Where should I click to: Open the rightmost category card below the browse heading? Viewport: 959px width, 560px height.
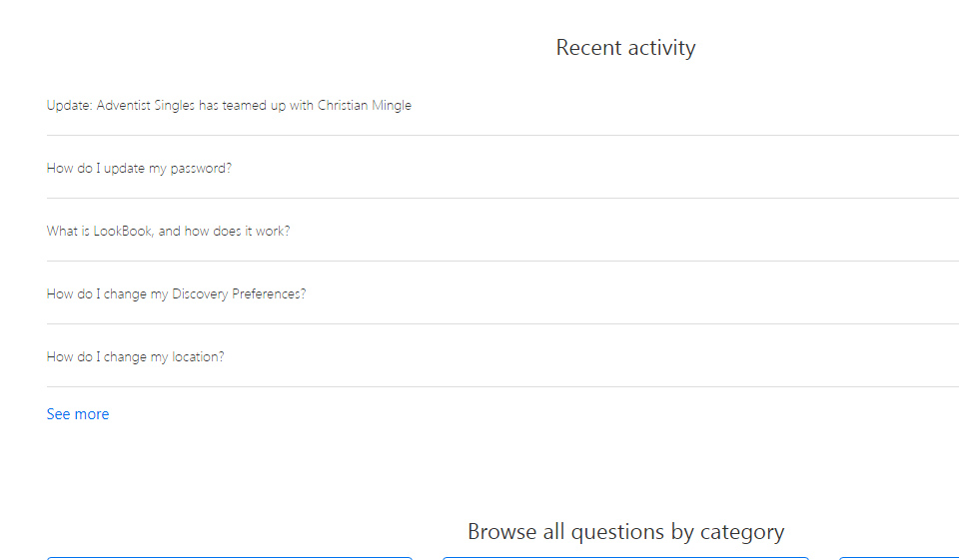[899, 558]
